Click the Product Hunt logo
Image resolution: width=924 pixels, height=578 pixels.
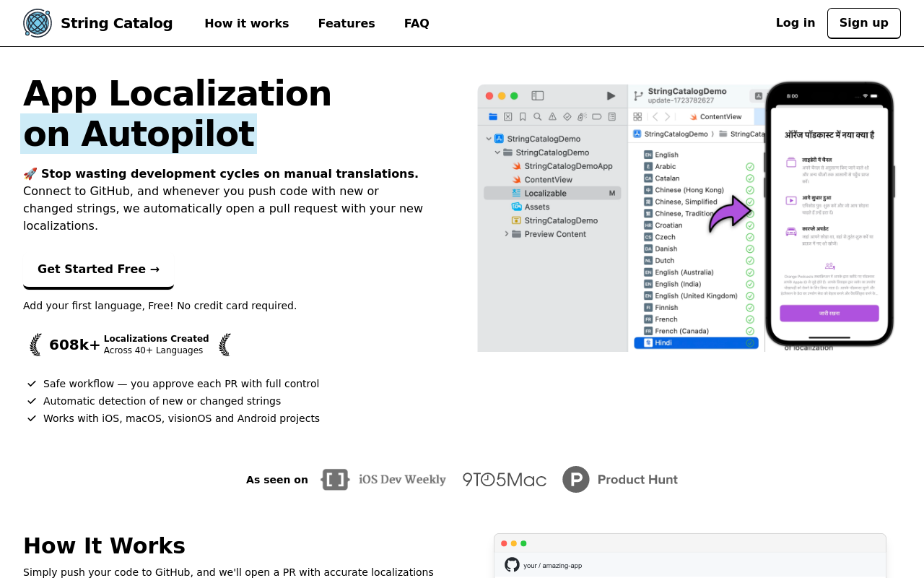point(620,480)
